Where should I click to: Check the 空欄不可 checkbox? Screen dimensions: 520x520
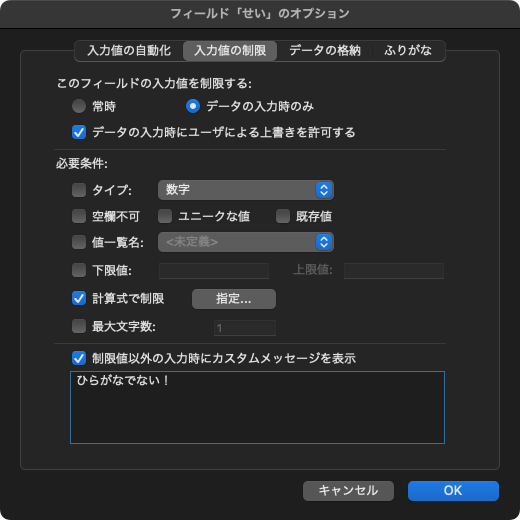coord(79,216)
